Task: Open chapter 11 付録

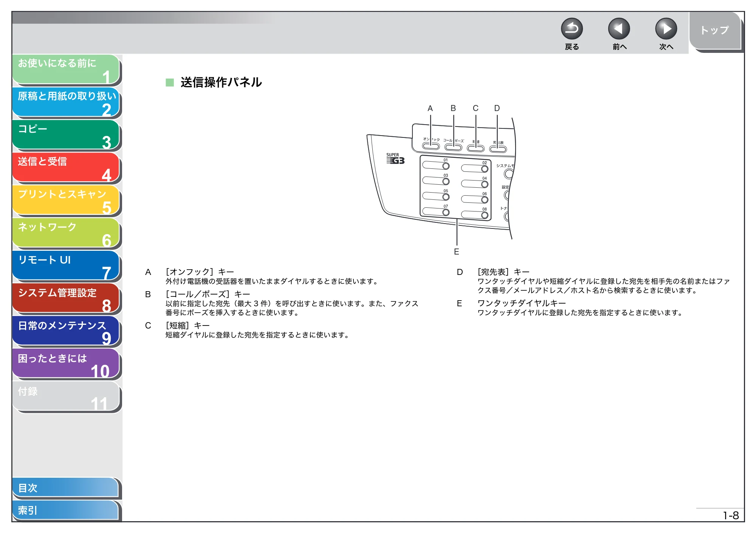Action: click(66, 397)
